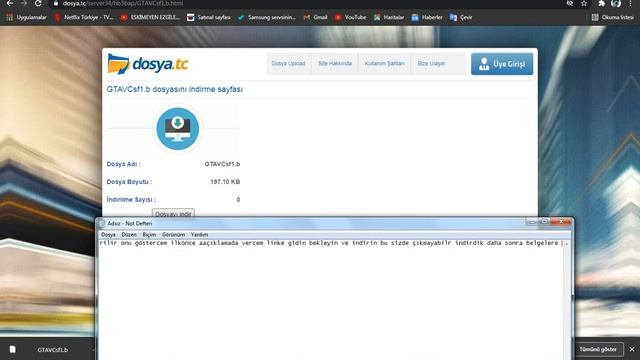Minimize the Not Defteri window
The image size is (640, 360).
tap(531, 222)
